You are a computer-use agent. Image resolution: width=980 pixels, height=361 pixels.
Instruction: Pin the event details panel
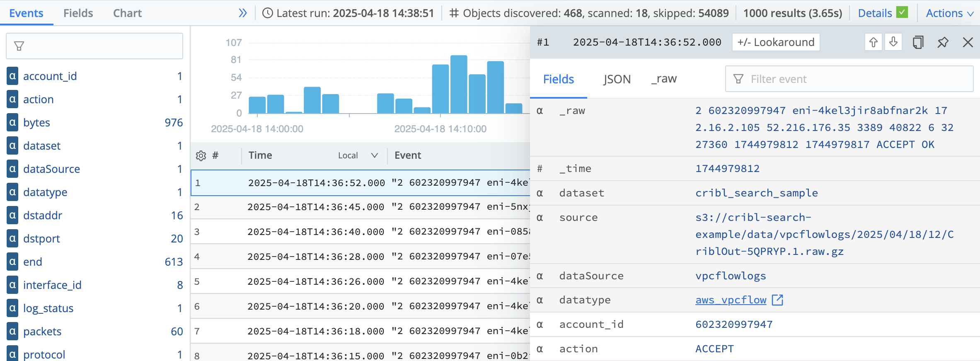(943, 42)
